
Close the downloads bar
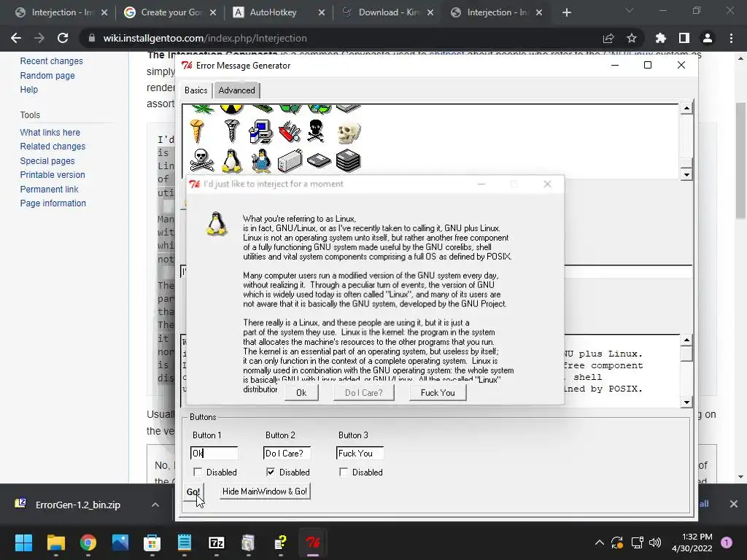pos(734,504)
